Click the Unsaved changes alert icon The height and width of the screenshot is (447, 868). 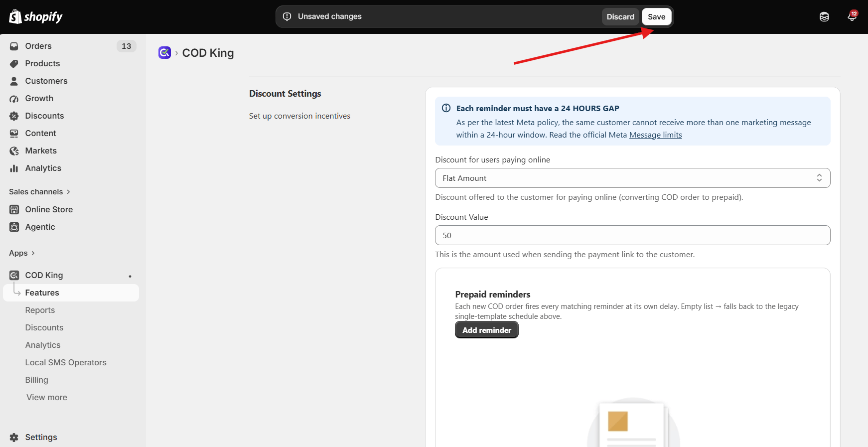pos(287,16)
